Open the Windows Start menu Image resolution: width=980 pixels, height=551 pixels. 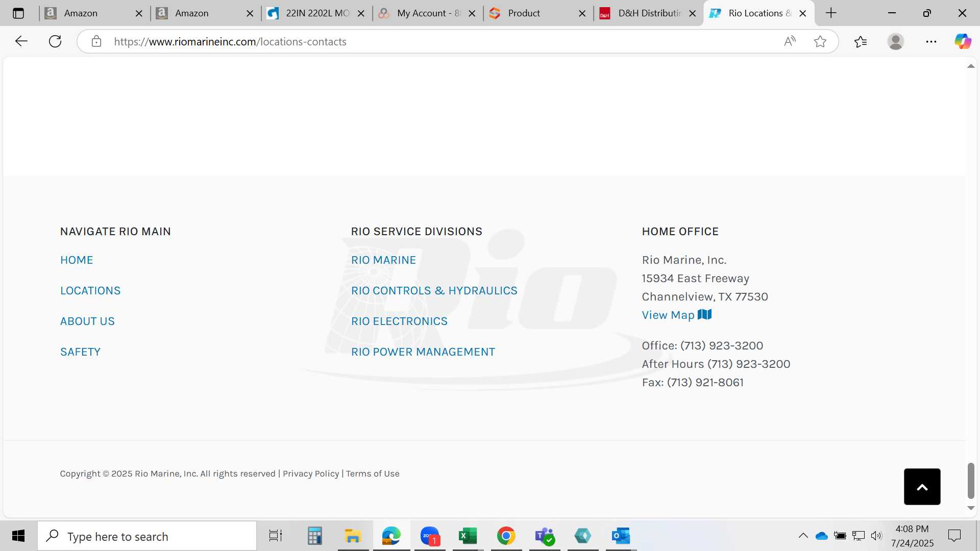[18, 536]
